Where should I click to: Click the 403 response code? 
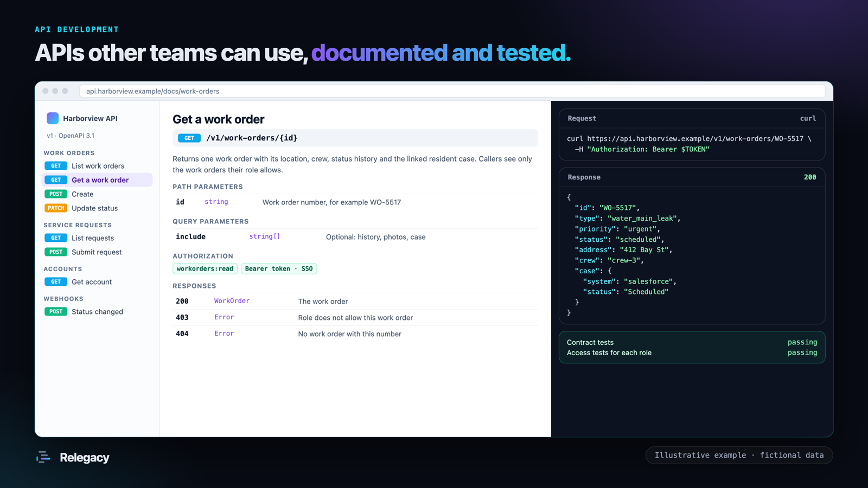[182, 317]
